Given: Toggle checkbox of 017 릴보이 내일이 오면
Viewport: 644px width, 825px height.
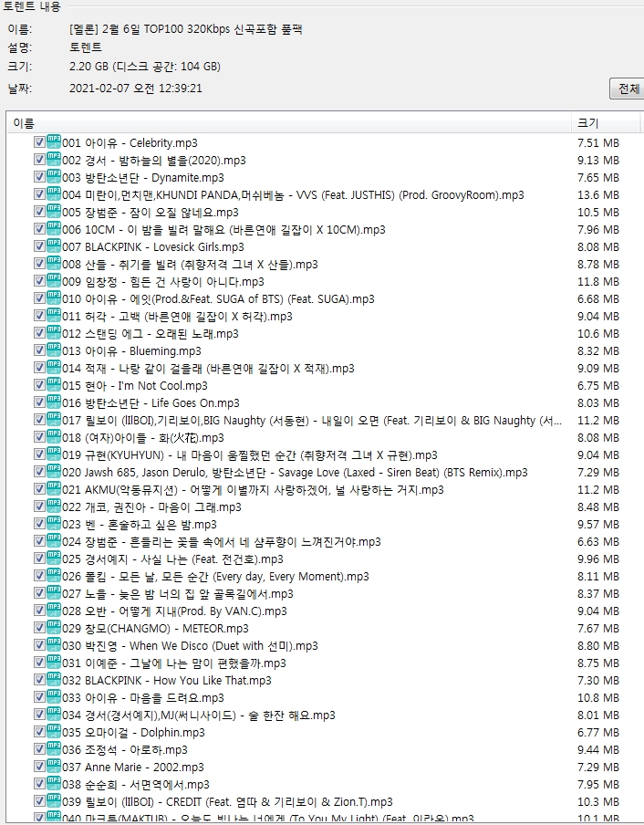Looking at the screenshot, I should pyautogui.click(x=39, y=421).
